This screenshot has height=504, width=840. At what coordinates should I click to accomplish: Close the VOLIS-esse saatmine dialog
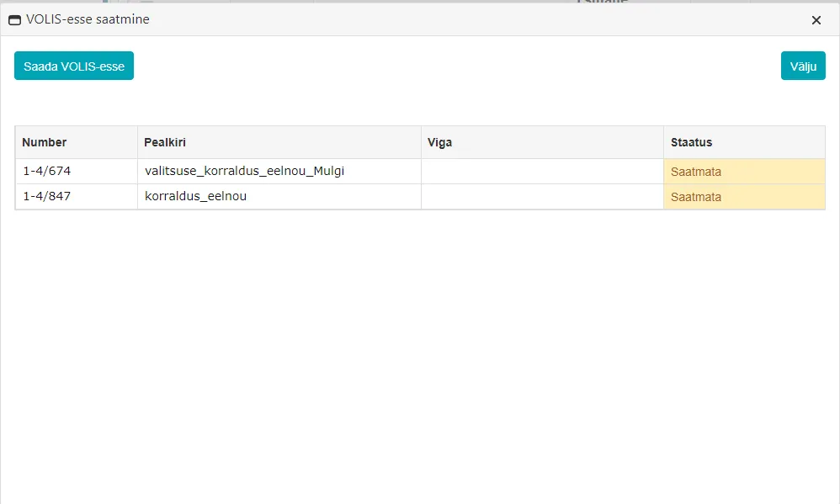(x=816, y=20)
